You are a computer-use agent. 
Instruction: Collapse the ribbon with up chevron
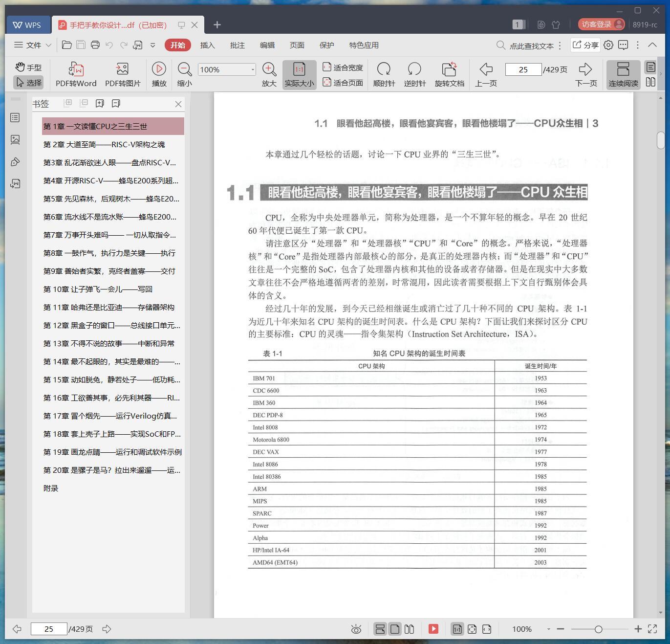(x=652, y=45)
